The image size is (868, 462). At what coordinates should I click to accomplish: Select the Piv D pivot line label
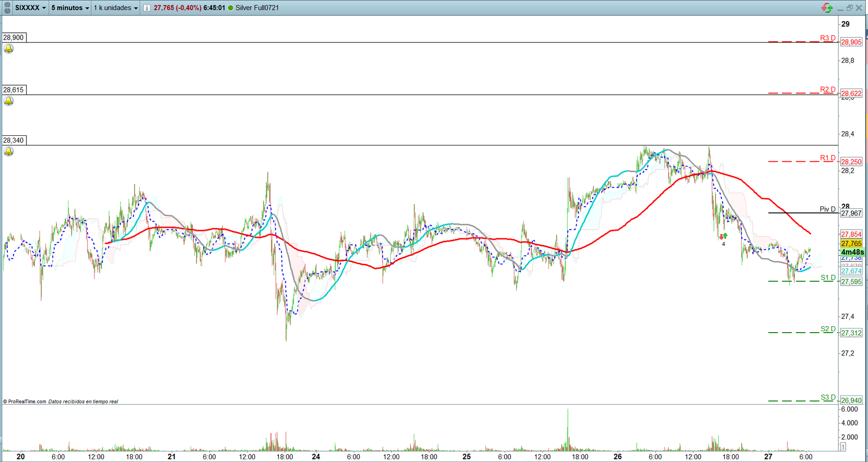827,209
